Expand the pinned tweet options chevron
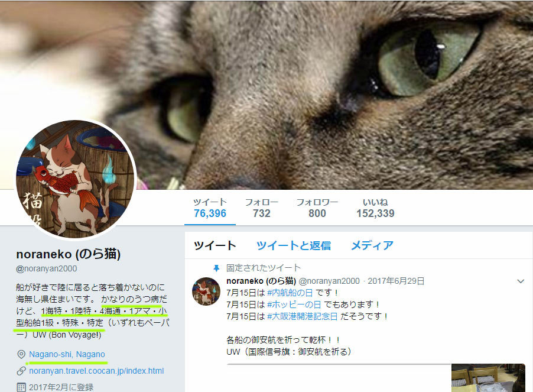The height and width of the screenshot is (392, 533). pyautogui.click(x=521, y=281)
